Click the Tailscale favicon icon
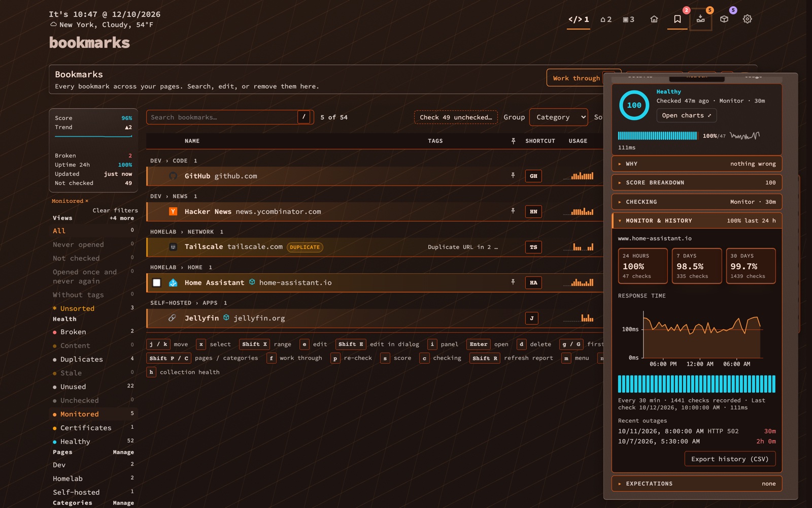 coord(173,247)
